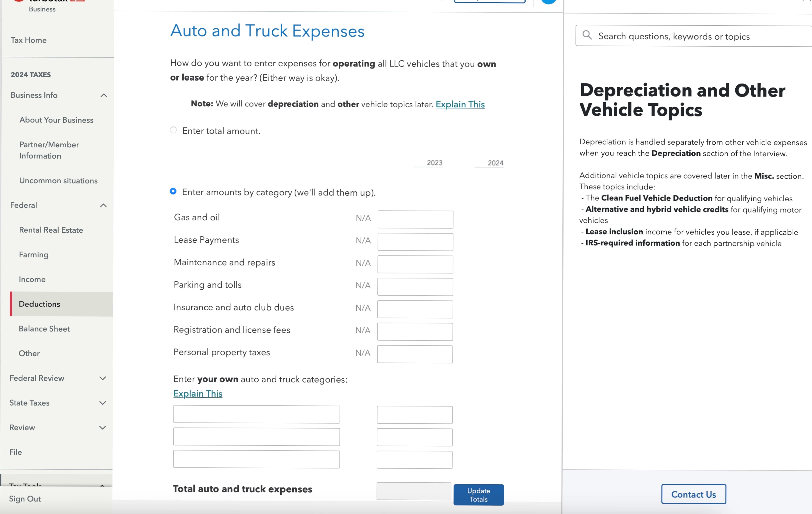Click the Update Totals button
Image resolution: width=812 pixels, height=514 pixels.
pos(478,494)
